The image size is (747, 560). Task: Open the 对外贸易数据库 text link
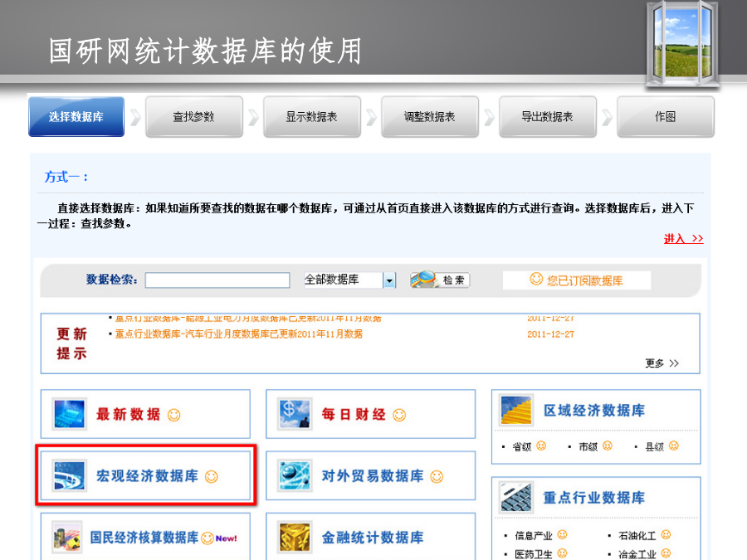pos(373,475)
